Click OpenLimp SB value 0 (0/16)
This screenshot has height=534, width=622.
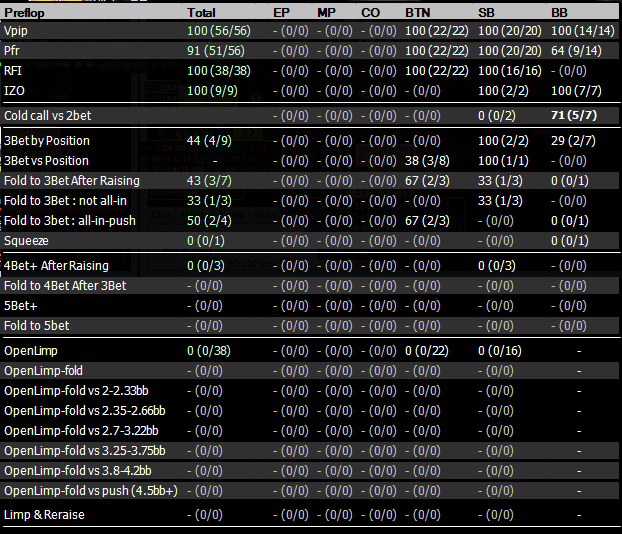point(500,351)
